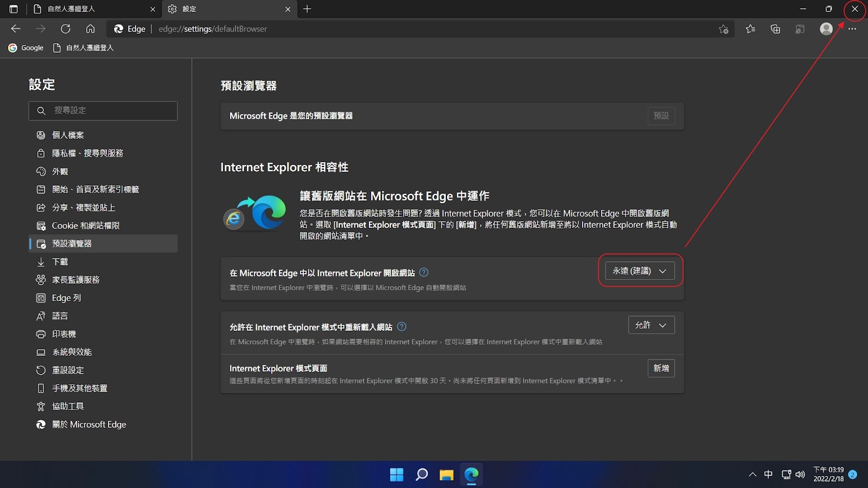This screenshot has width=868, height=488.
Task: Open the 自然人憑證登入 bookmark in favorites bar
Action: coord(84,48)
